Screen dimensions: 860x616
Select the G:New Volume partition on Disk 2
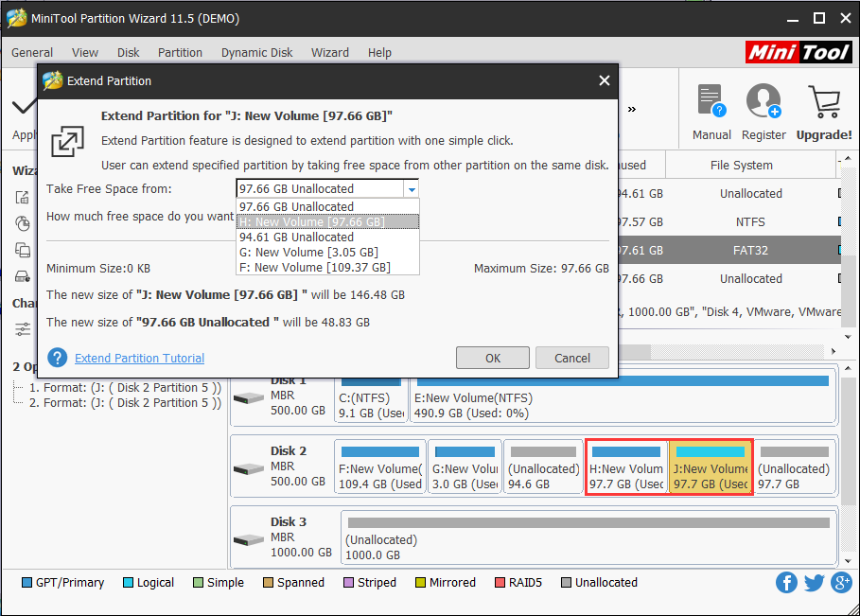tap(465, 467)
